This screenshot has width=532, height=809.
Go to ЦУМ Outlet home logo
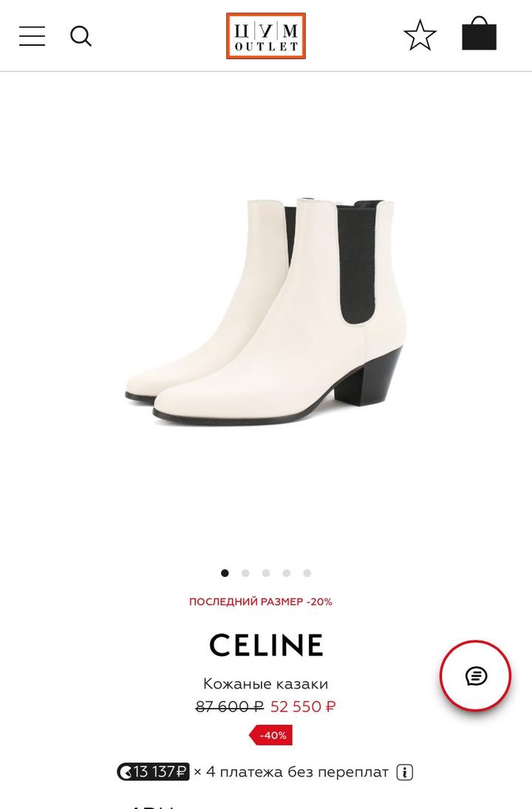coord(266,35)
